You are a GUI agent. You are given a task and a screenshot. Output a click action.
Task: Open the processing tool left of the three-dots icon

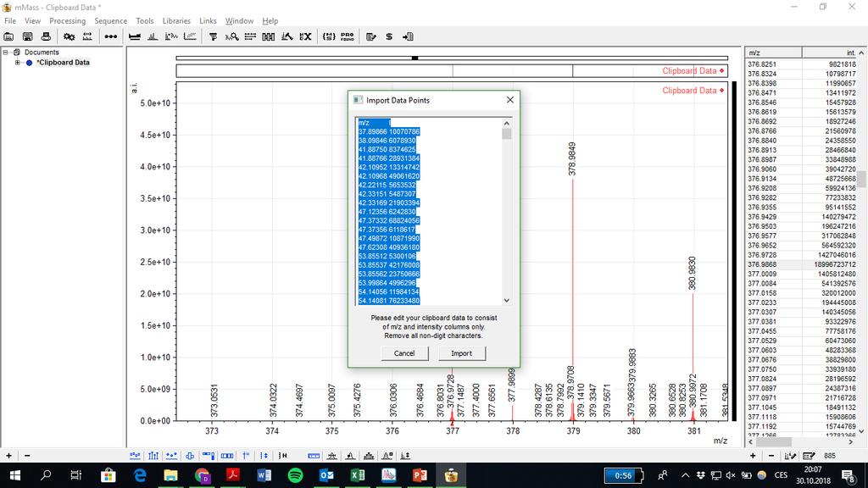tap(87, 36)
